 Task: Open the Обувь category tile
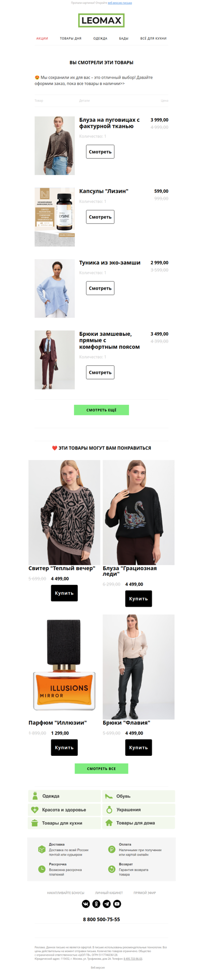pyautogui.click(x=139, y=796)
